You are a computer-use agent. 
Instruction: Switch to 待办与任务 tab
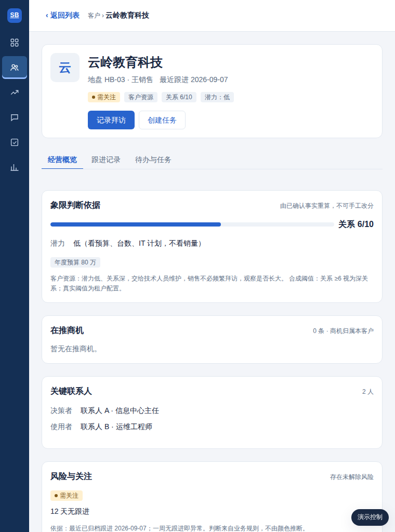click(x=153, y=160)
